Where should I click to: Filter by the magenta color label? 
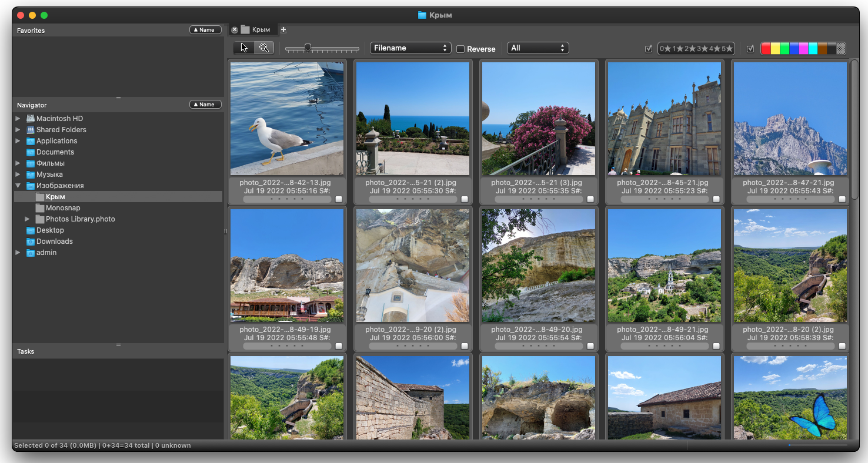(803, 49)
